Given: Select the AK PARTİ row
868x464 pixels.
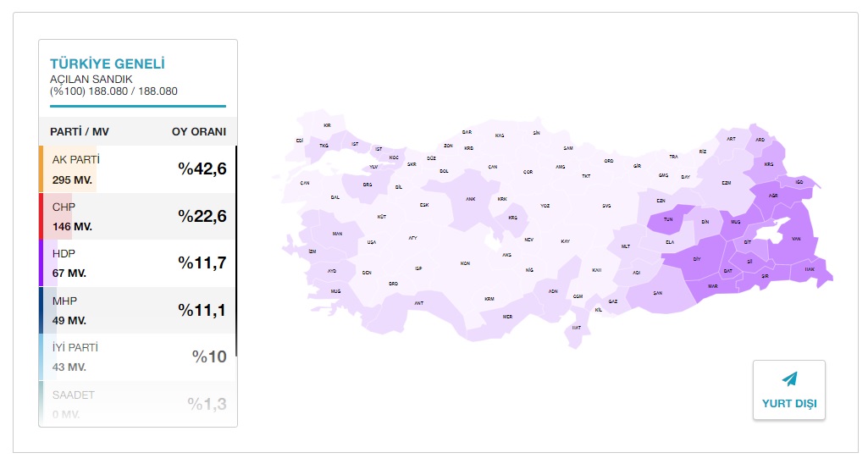Looking at the screenshot, I should (x=138, y=168).
